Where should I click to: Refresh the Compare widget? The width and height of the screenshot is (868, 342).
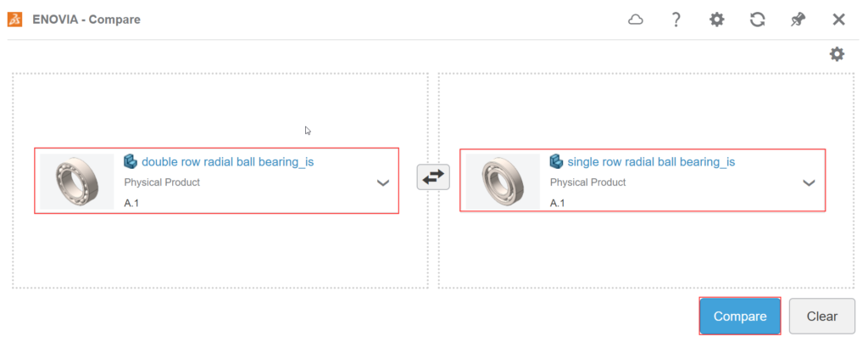757,20
